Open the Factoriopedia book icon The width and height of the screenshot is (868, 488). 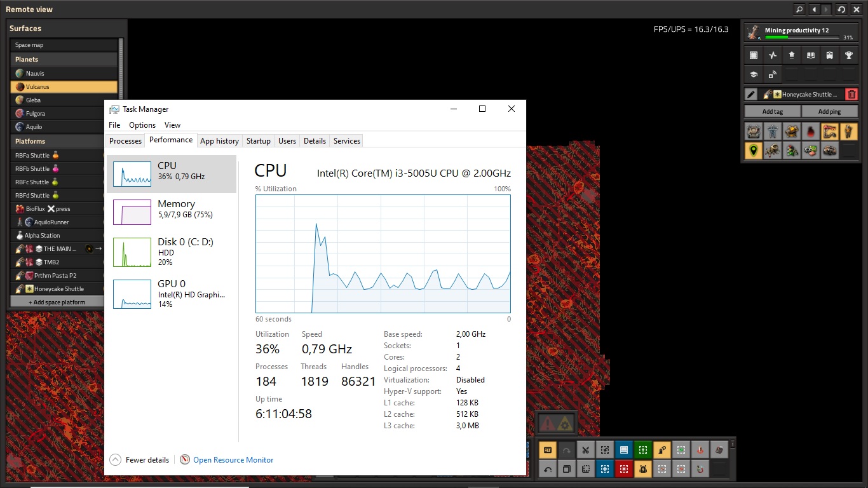click(811, 55)
